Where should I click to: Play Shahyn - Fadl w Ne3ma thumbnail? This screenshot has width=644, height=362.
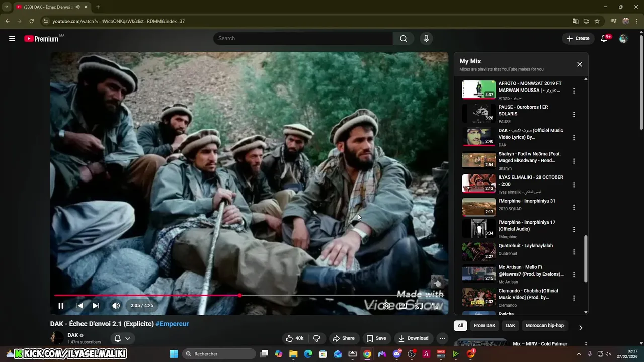pyautogui.click(x=479, y=160)
